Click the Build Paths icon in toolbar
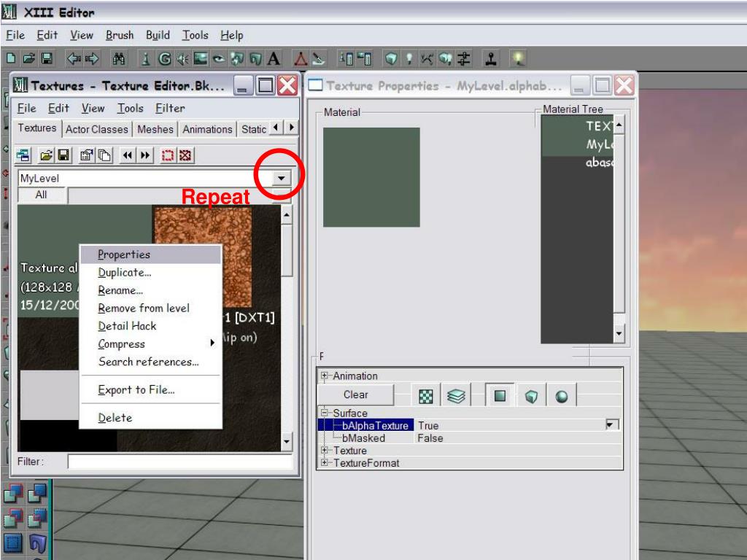 click(427, 58)
